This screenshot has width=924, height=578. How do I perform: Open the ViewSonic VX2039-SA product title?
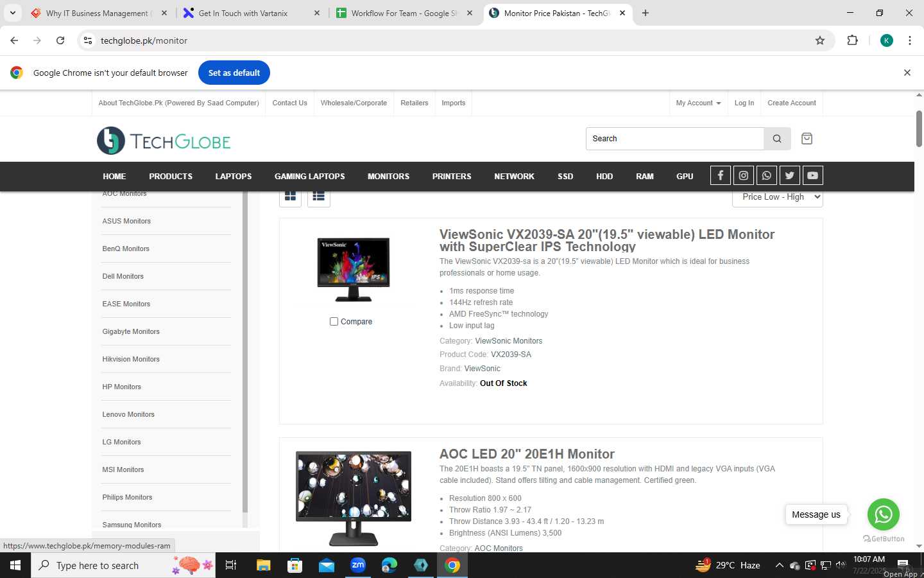click(607, 240)
